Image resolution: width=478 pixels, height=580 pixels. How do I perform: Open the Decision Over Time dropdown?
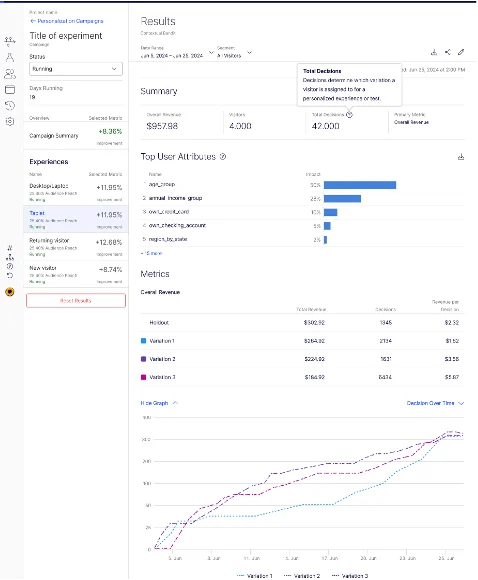[435, 403]
